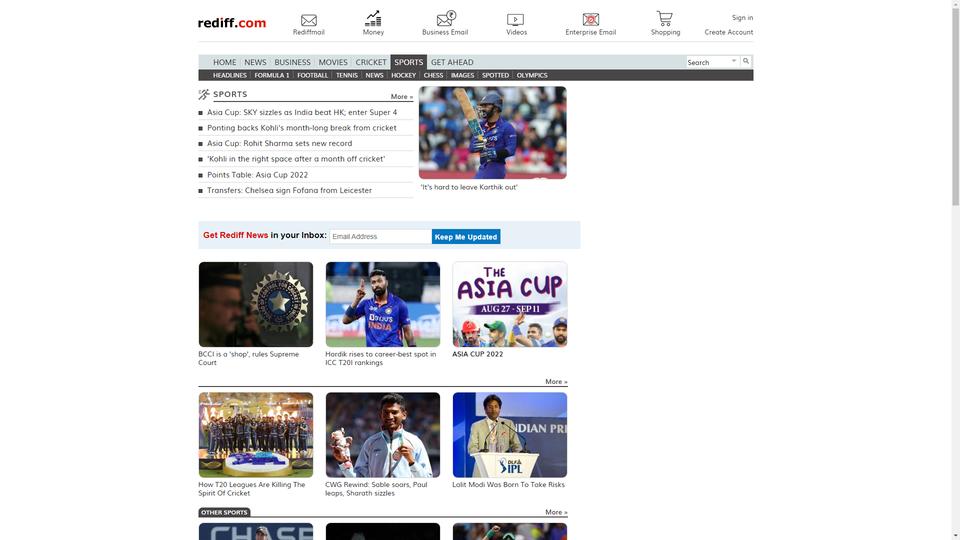Open the Shopping cart icon

pos(664,18)
